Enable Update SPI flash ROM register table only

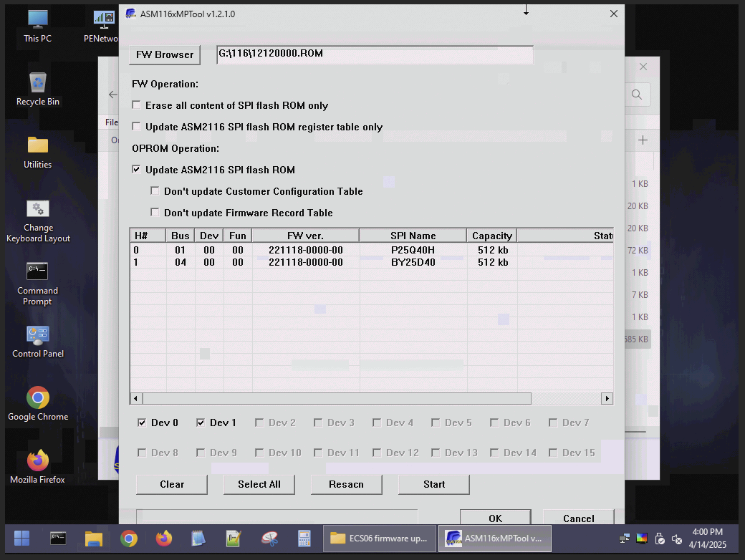(x=137, y=126)
